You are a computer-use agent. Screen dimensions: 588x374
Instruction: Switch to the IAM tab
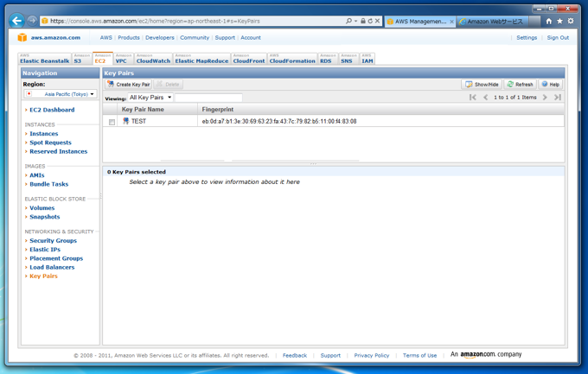tap(367, 59)
